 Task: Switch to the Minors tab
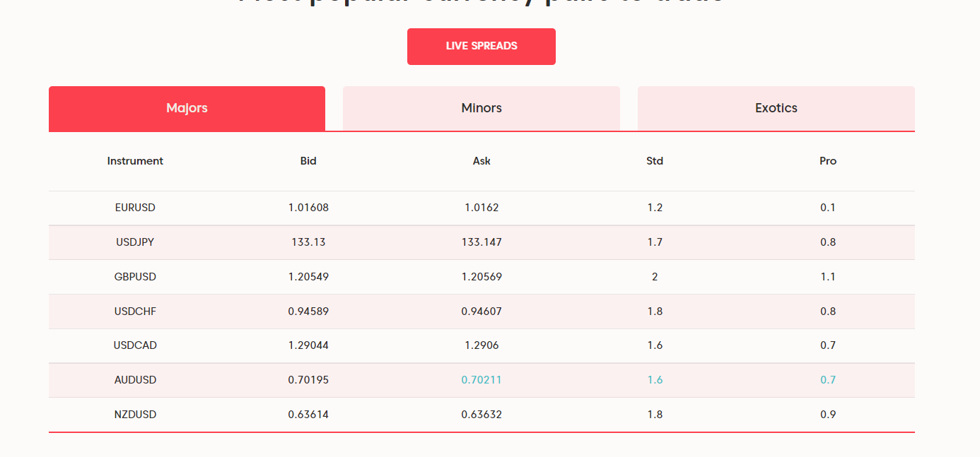click(482, 109)
